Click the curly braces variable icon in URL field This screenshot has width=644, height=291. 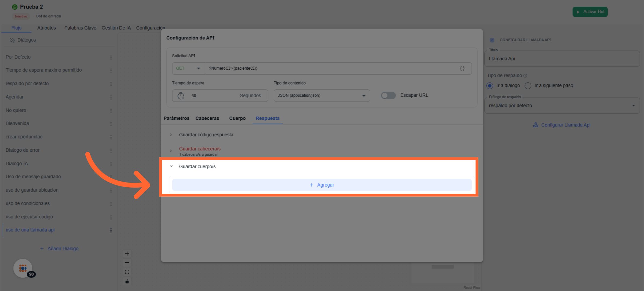click(462, 68)
